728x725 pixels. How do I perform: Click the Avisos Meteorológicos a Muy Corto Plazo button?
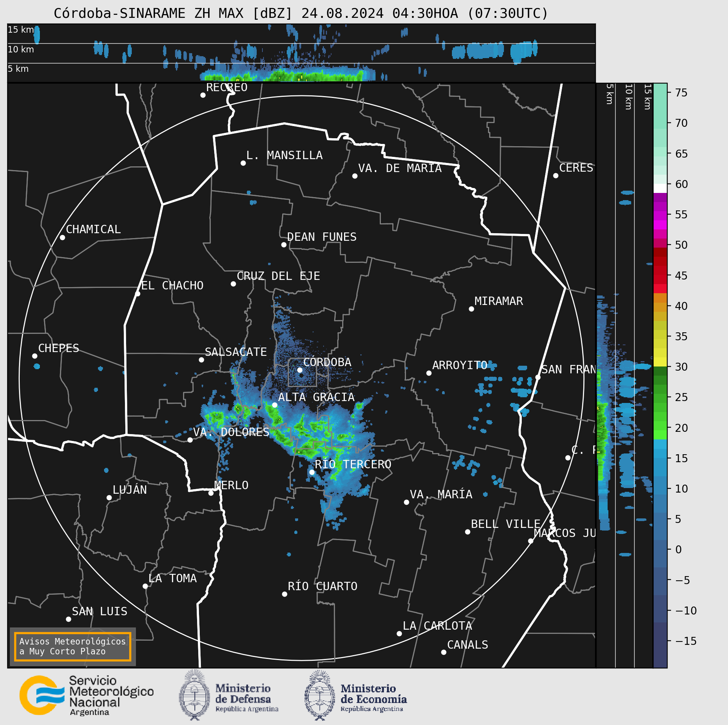pos(73,646)
